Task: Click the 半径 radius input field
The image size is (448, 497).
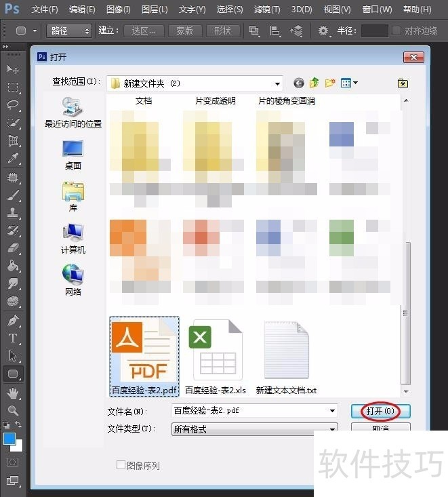Action: click(x=375, y=31)
